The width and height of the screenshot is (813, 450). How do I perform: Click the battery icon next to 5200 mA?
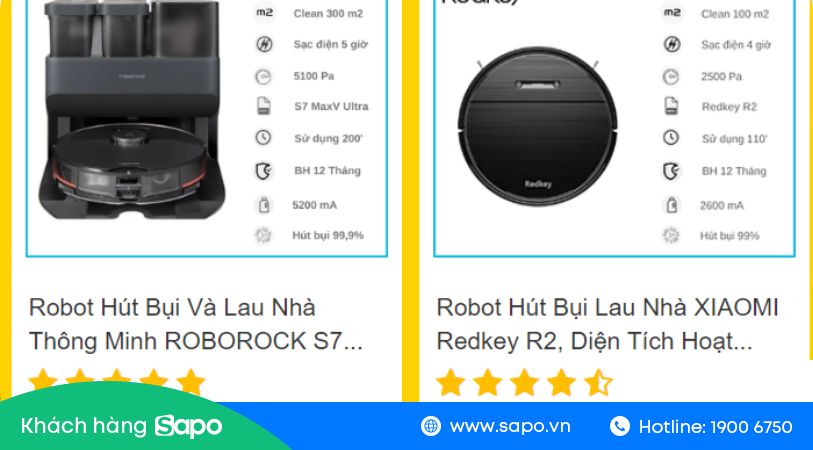264,205
